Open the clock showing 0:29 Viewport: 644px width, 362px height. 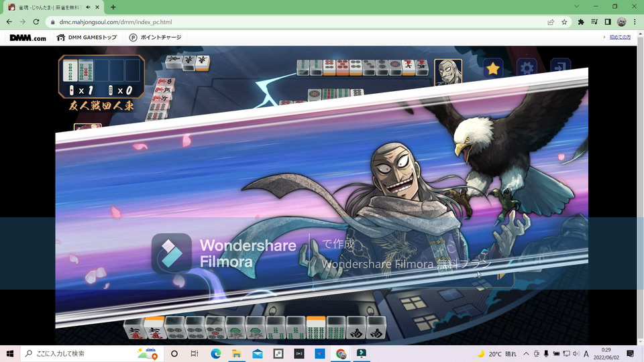(x=606, y=353)
